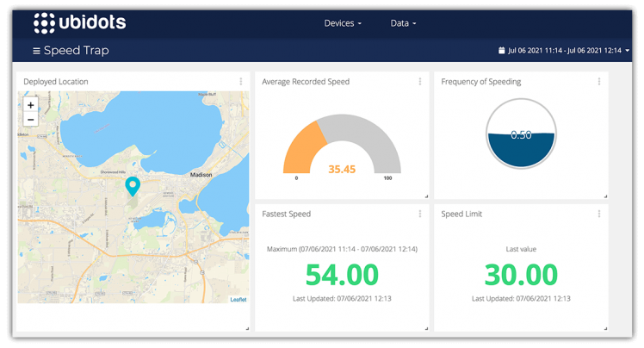Screen dimensions: 644x348
Task: Click the calendar icon in date range
Action: 502,51
